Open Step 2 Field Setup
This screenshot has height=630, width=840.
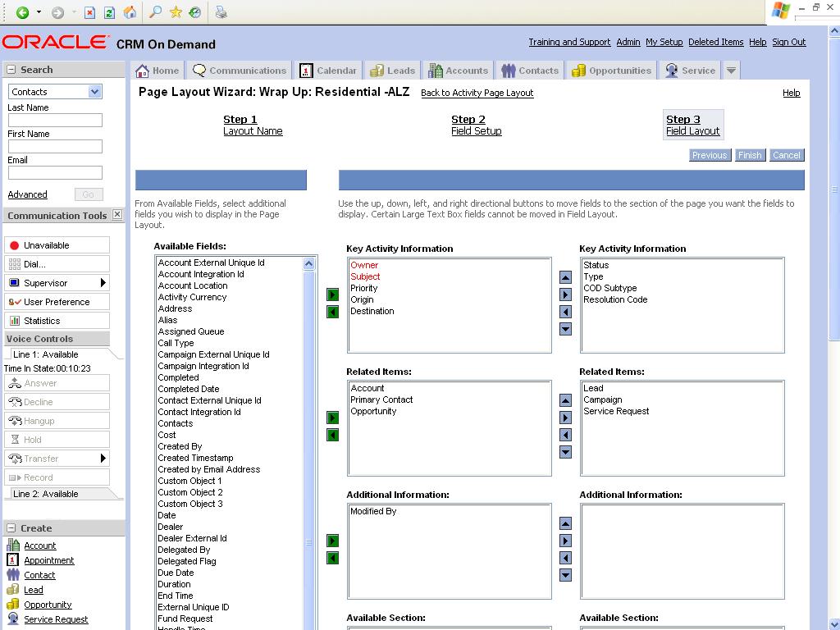click(477, 125)
